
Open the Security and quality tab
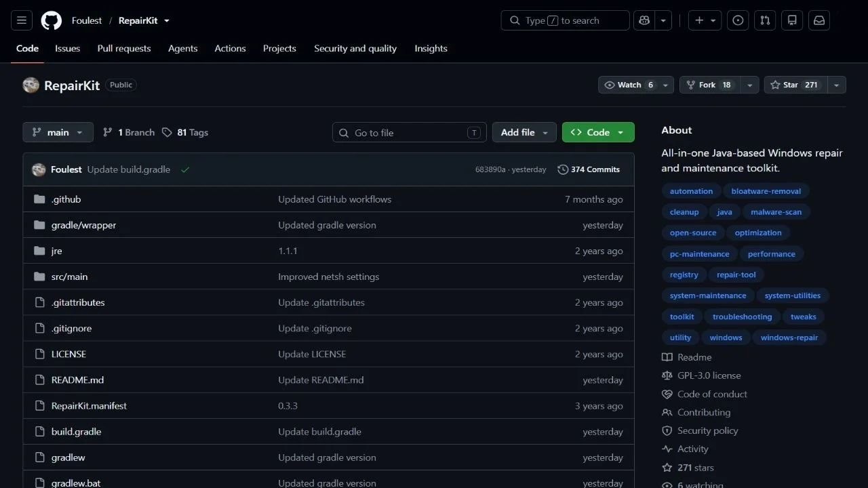pos(355,48)
